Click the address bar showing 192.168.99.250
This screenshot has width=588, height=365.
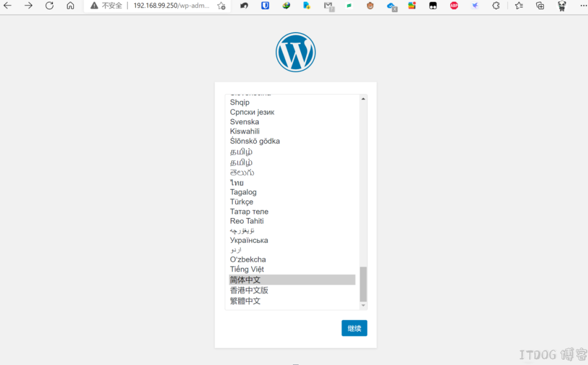pyautogui.click(x=171, y=6)
